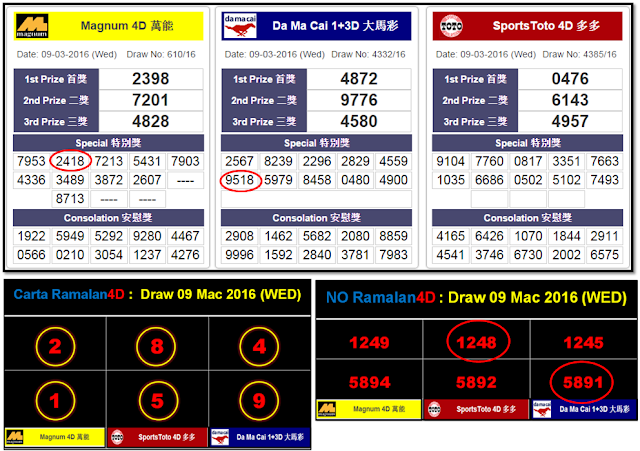
Task: Click the small Da Ma Cai logo under NO Ramalan4D
Action: click(542, 409)
